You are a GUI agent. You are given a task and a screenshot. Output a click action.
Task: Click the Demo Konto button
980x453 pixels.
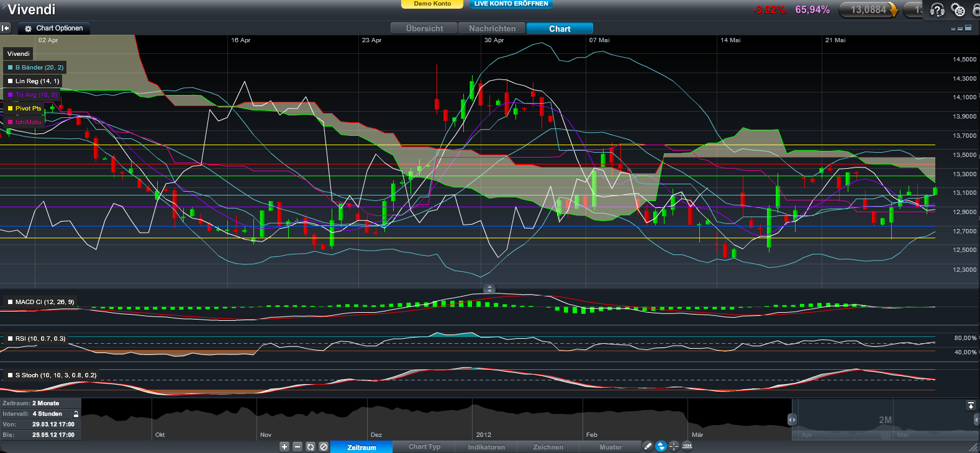(x=432, y=4)
